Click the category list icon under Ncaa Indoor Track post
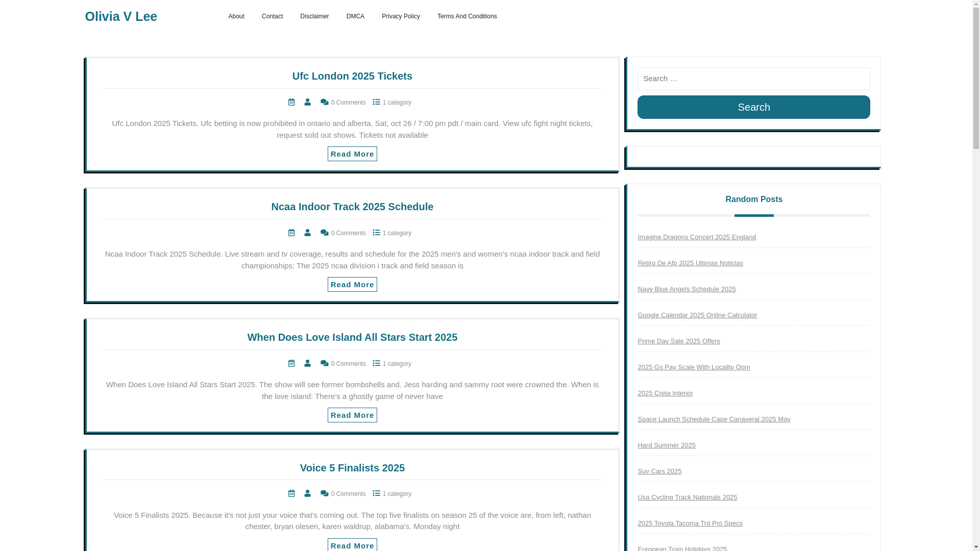980x551 pixels. click(x=377, y=233)
